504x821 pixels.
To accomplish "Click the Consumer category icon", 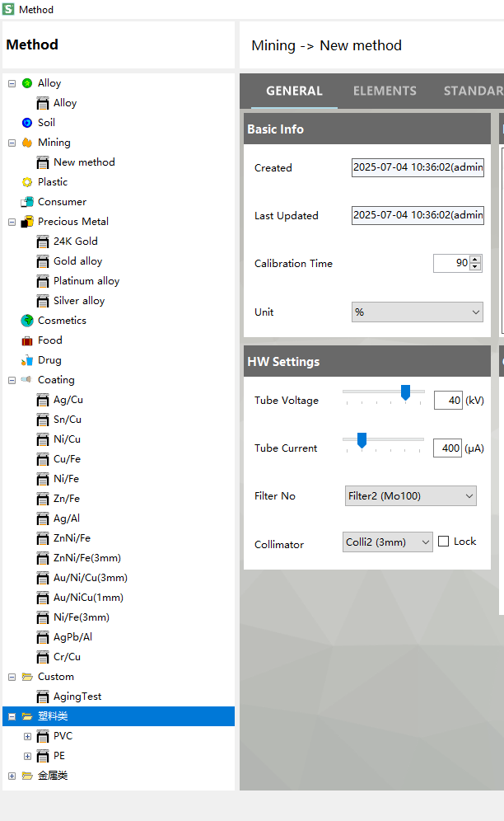I will click(27, 202).
